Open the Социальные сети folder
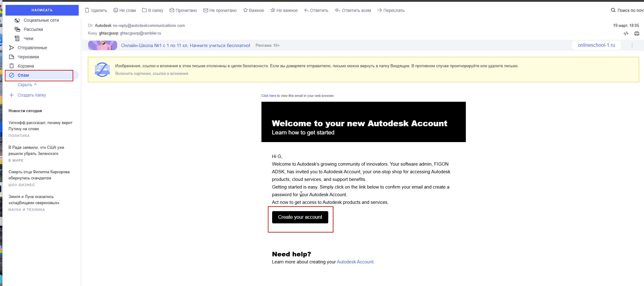Screen dimensions: 644x286 pyautogui.click(x=41, y=20)
